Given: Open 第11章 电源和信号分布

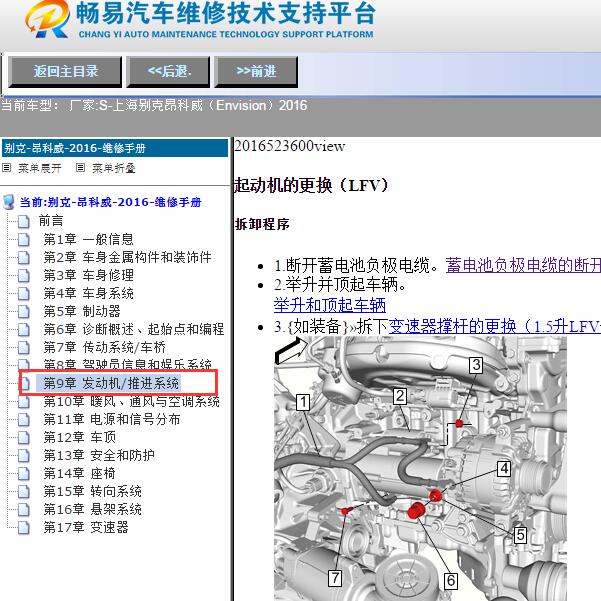Looking at the screenshot, I should [x=112, y=419].
